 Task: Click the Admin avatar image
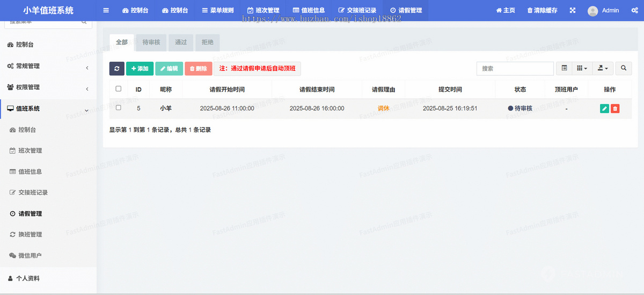(x=592, y=11)
